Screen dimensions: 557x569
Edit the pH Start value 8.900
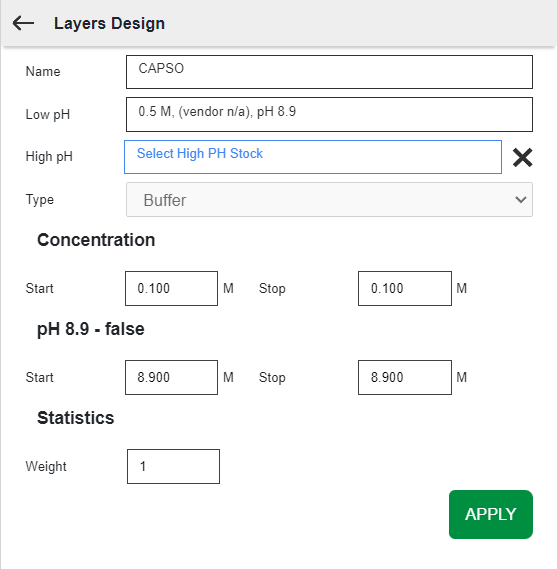pyautogui.click(x=171, y=377)
